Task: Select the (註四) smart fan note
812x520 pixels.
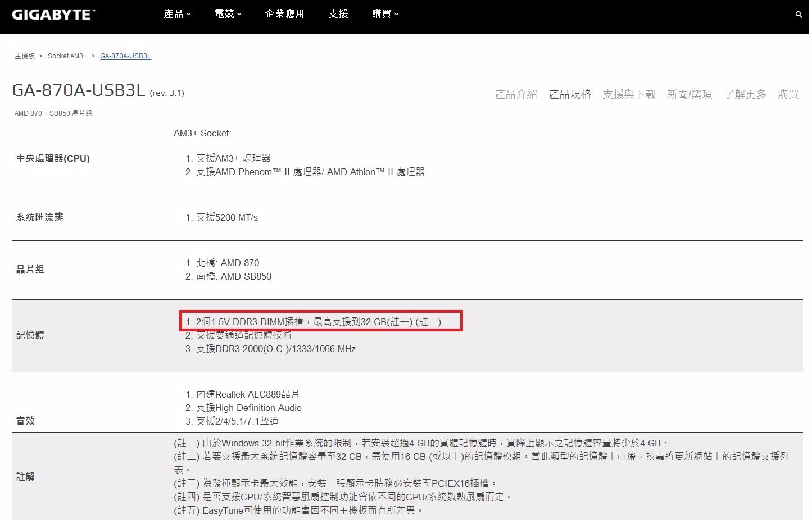Action: tap(343, 497)
